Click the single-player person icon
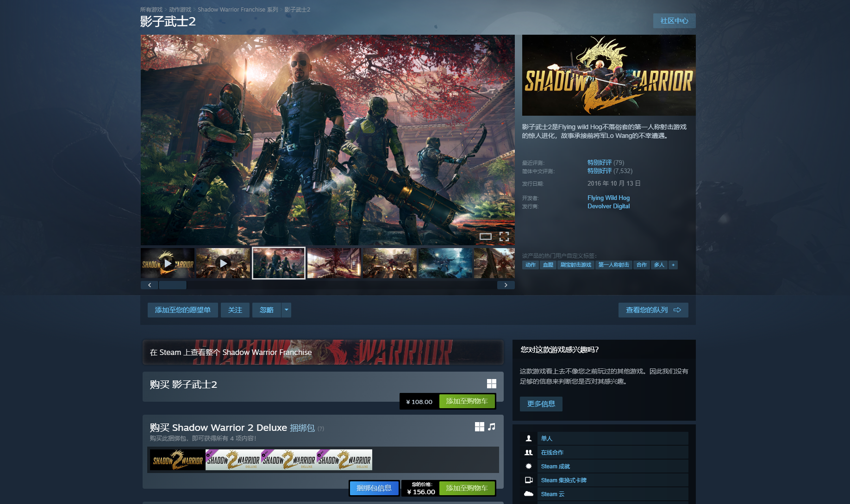Screen dimensions: 850x504 [529, 438]
